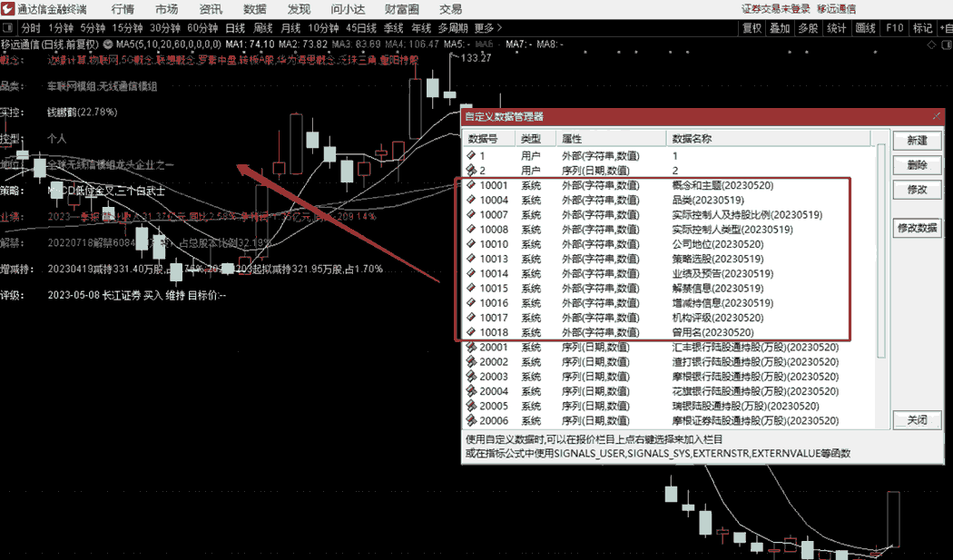Open the 资讯 menu
This screenshot has height=560, width=953.
211,9
